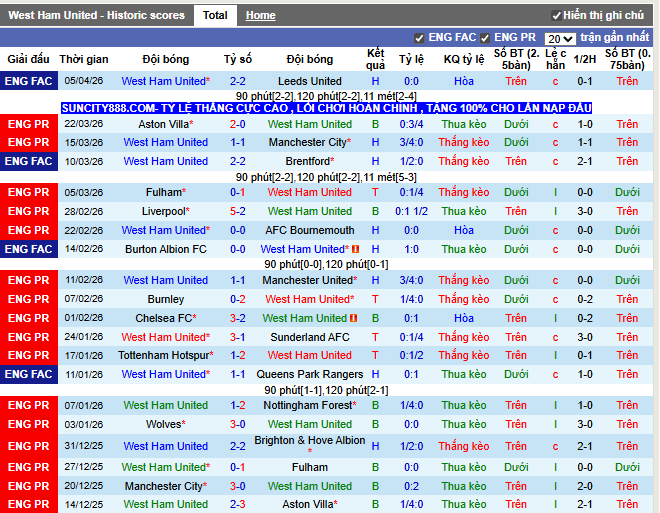Open the recent matches count dropdown showing 20

tap(560, 38)
